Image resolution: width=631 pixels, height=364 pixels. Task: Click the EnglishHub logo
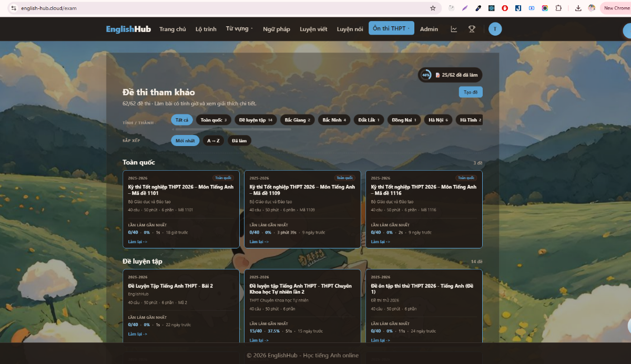[128, 29]
